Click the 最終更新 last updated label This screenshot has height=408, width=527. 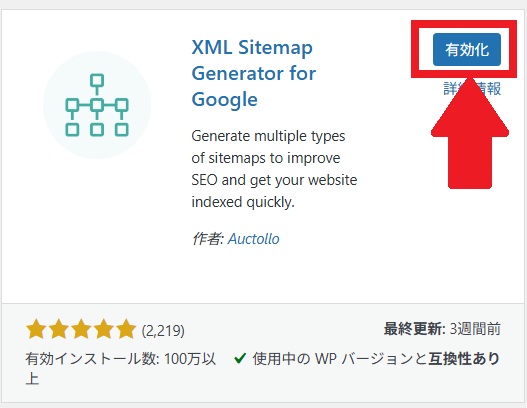(415, 329)
